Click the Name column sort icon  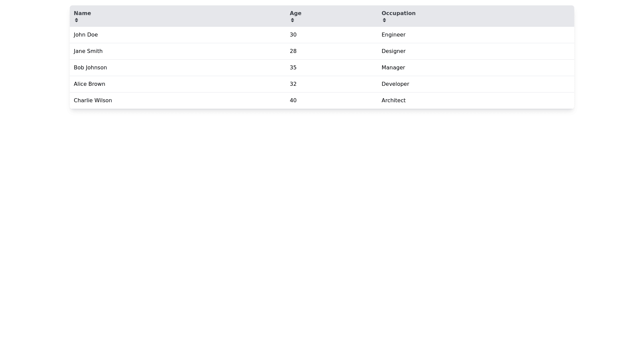click(76, 20)
